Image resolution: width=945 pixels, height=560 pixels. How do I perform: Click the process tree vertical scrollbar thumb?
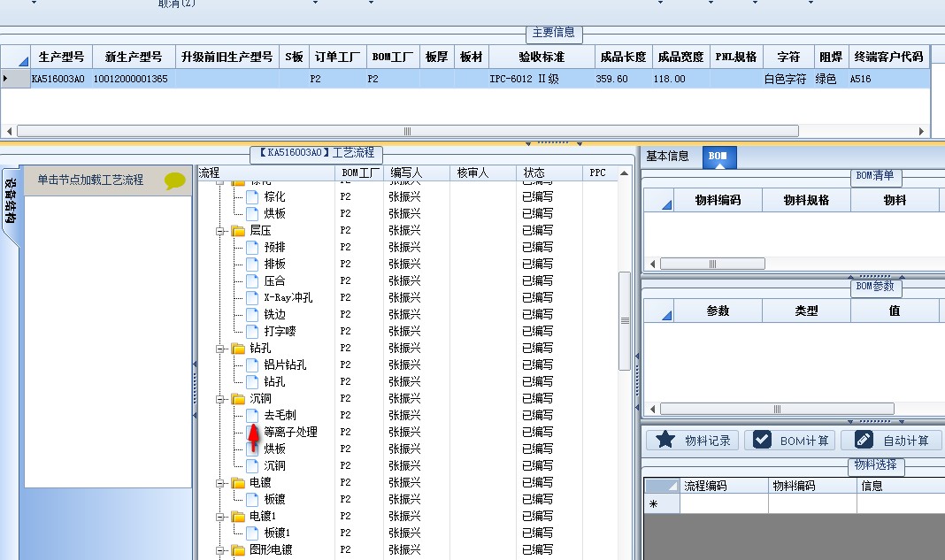(625, 320)
